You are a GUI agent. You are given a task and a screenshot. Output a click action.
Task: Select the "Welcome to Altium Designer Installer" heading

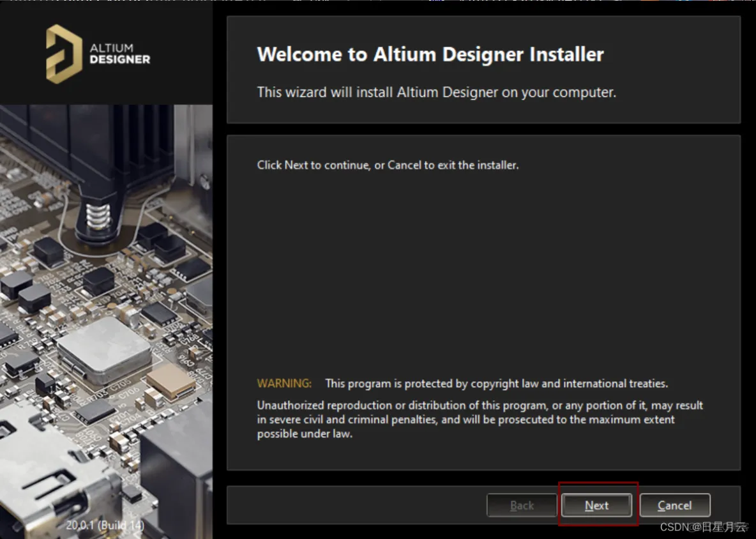430,54
